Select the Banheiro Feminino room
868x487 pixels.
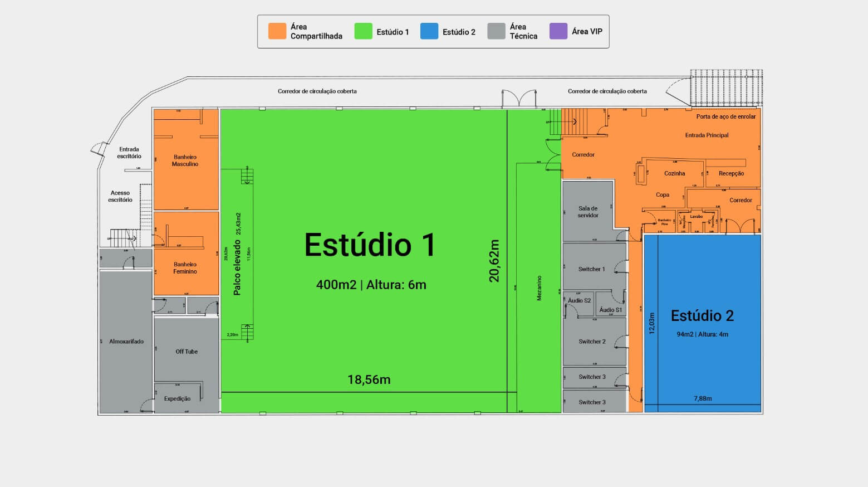tap(185, 268)
